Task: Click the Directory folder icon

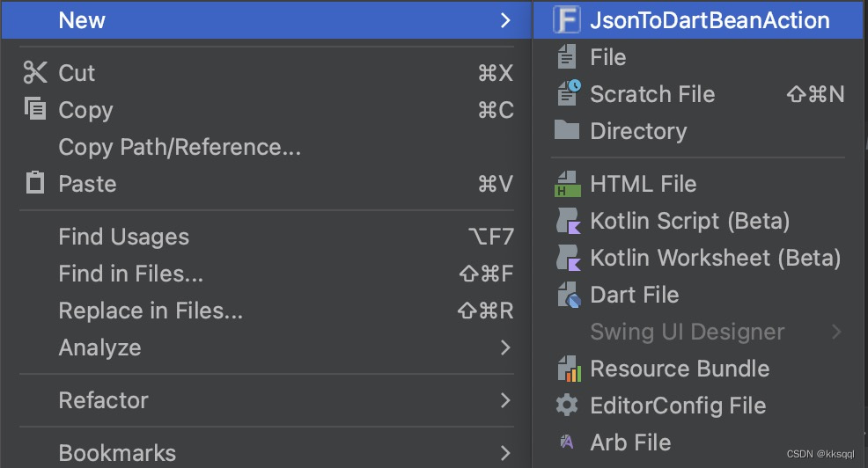Action: point(566,130)
